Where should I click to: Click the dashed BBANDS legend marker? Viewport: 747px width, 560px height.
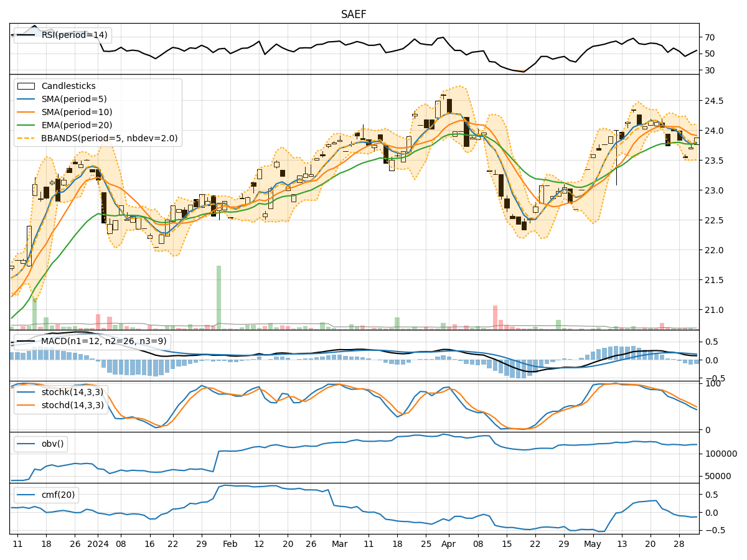click(26, 139)
